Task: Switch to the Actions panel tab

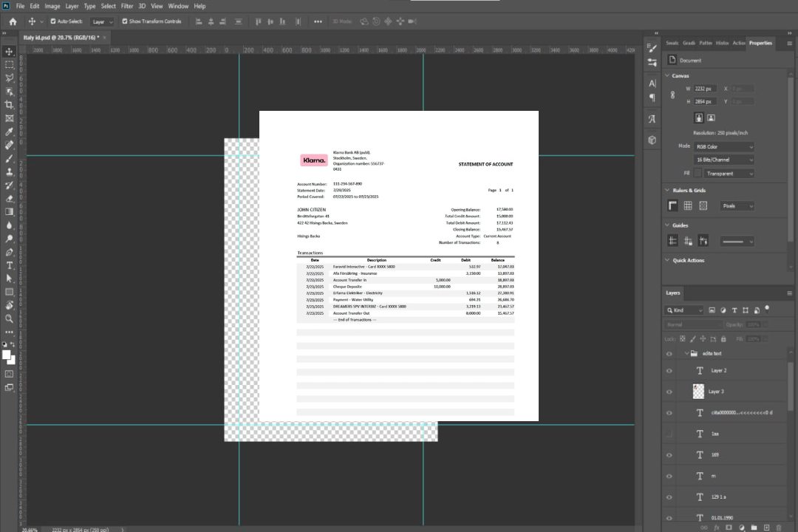Action: pyautogui.click(x=738, y=43)
